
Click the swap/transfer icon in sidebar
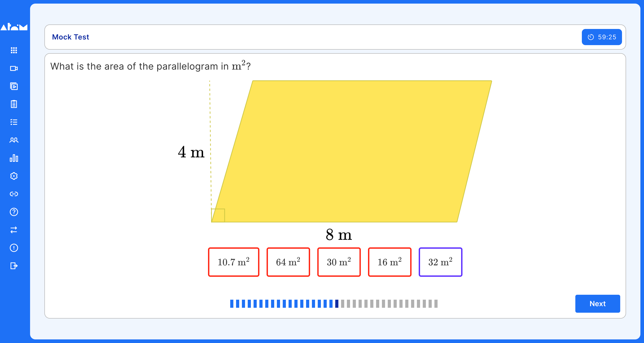14,230
